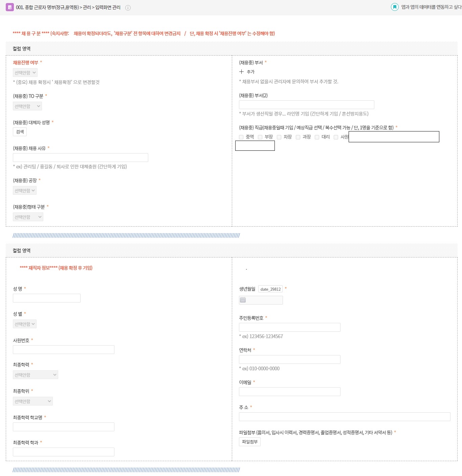Click the 검색 button for 대체자 성명
Viewport: 462px width, 476px height.
(x=20, y=132)
